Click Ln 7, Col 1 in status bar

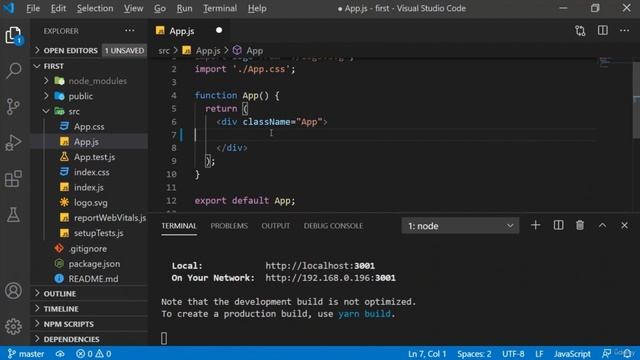[x=427, y=353]
